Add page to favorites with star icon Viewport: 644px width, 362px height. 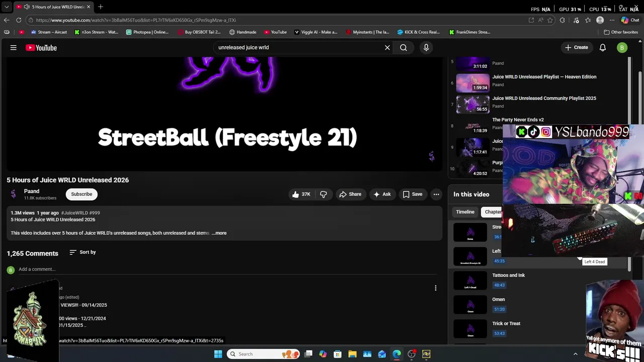(550, 20)
